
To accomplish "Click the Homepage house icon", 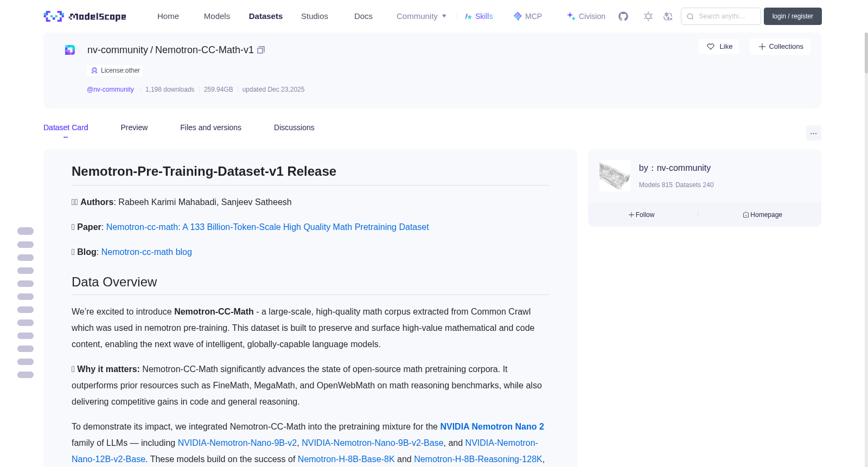I will [746, 215].
